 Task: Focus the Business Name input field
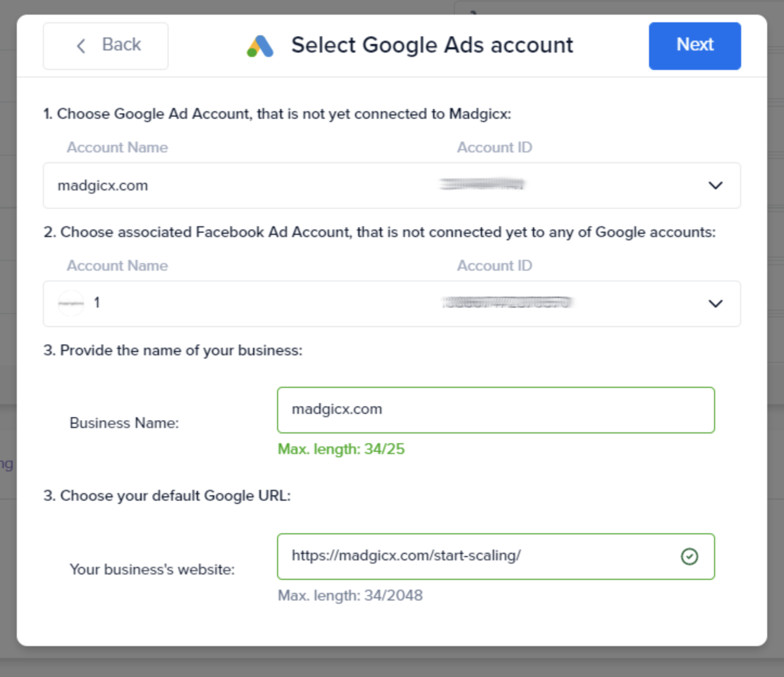pos(496,410)
